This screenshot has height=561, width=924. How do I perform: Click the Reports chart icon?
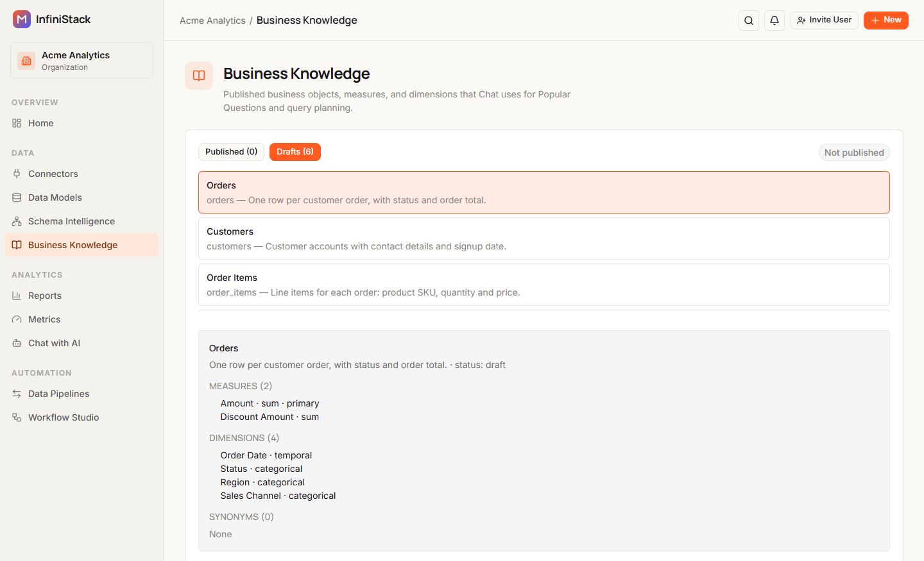click(17, 296)
